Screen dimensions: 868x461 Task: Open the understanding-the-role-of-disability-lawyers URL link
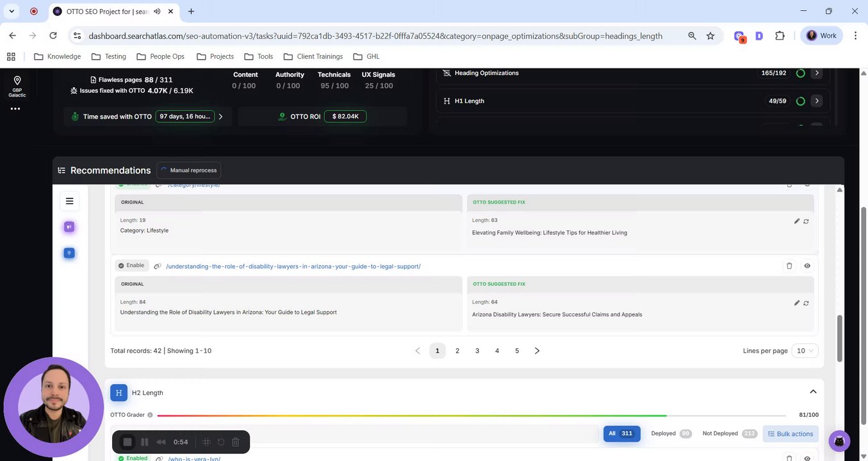pyautogui.click(x=293, y=266)
